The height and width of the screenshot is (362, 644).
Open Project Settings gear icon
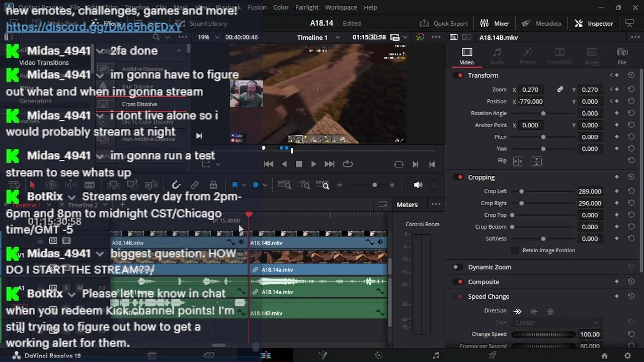627,355
